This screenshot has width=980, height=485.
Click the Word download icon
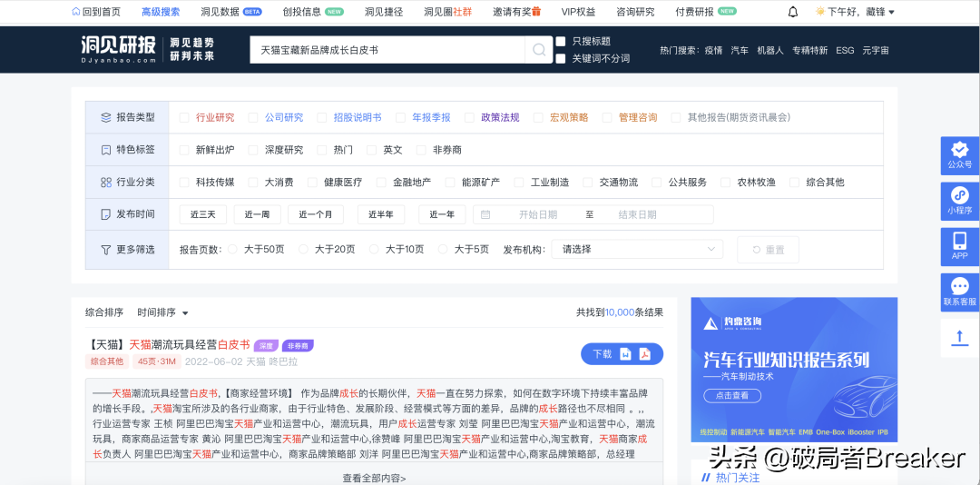coord(625,354)
